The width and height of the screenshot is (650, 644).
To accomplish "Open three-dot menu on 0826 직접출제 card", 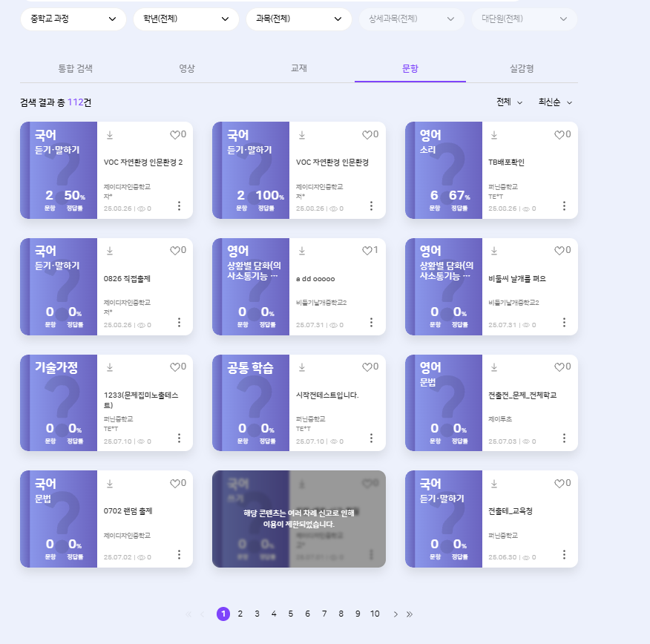I will 179,322.
